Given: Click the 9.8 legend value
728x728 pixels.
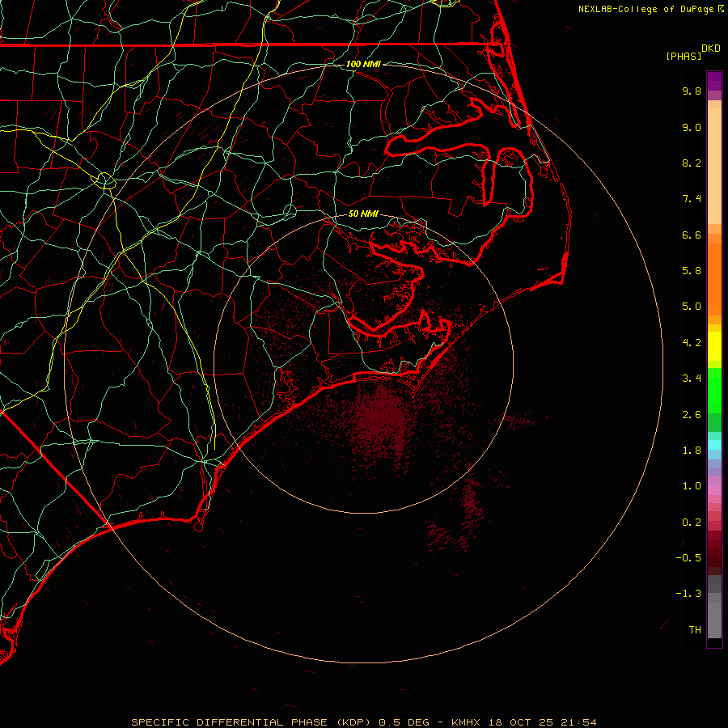Looking at the screenshot, I should click(x=692, y=91).
